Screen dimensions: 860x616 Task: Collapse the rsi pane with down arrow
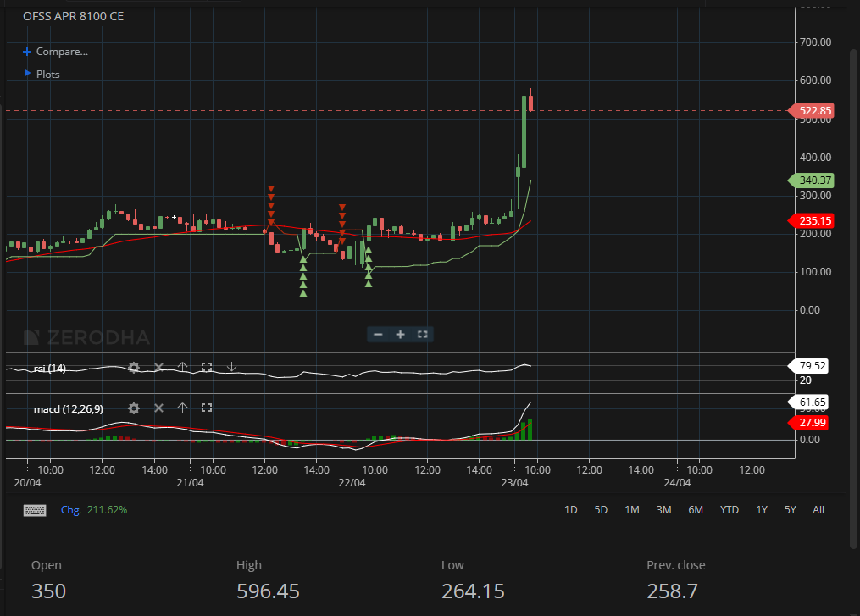[x=231, y=367]
